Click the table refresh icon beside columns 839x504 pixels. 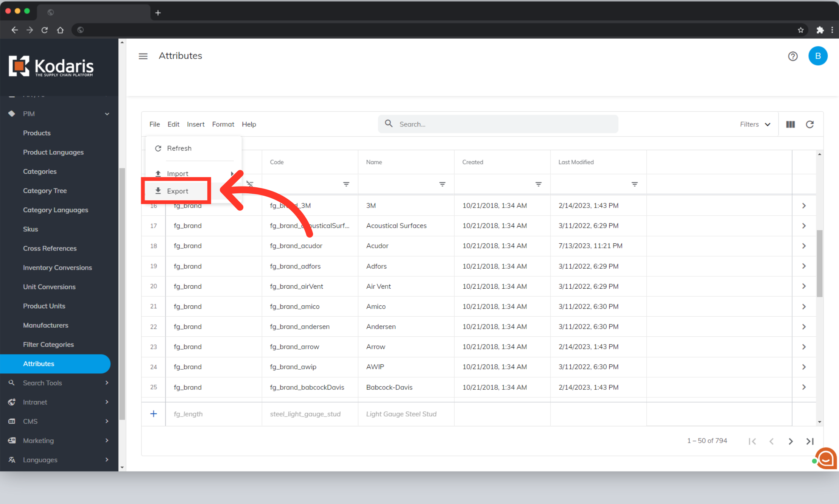tap(809, 124)
